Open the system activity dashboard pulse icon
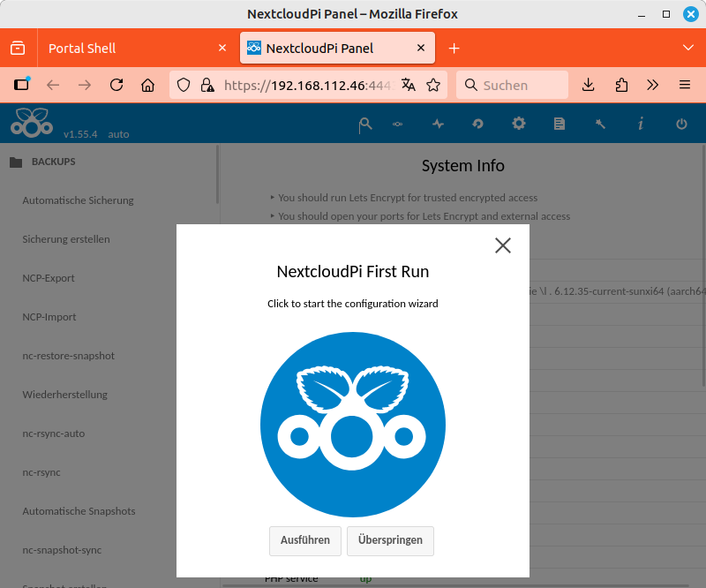 438,124
